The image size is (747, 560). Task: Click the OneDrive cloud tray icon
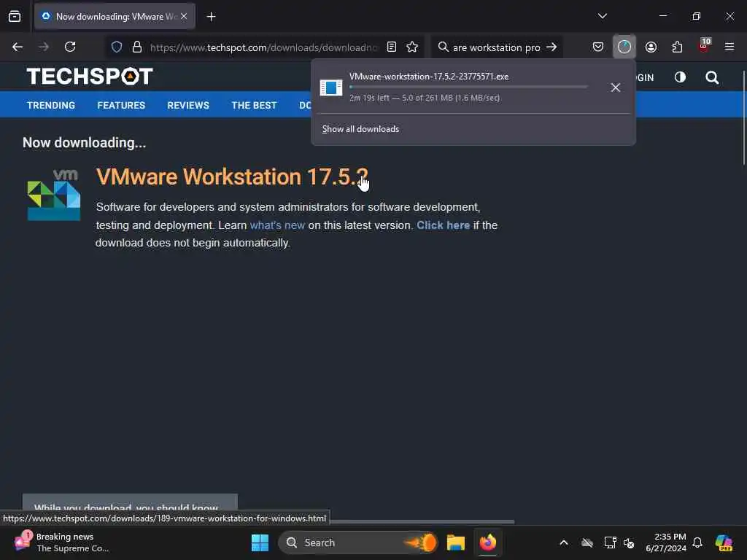point(587,542)
